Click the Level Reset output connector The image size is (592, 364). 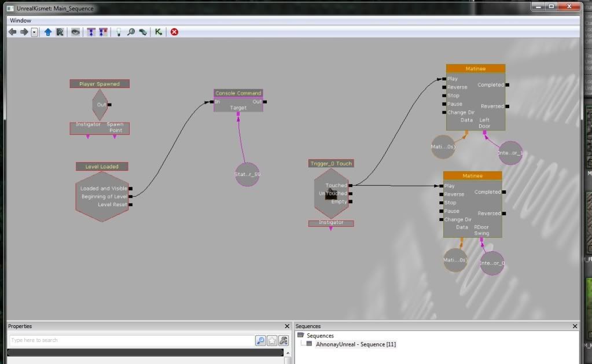(x=131, y=205)
